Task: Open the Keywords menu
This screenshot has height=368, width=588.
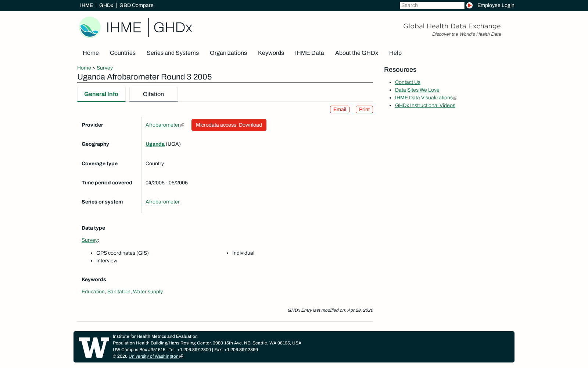Action: (x=271, y=53)
